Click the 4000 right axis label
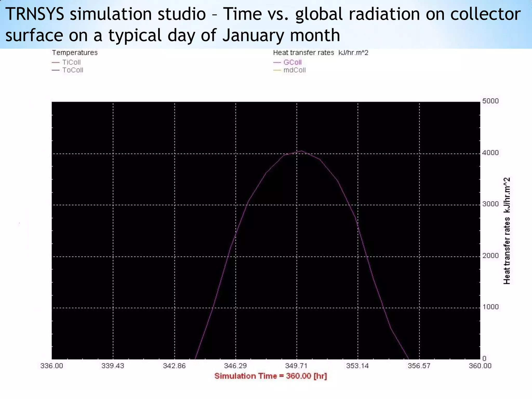 tap(491, 153)
